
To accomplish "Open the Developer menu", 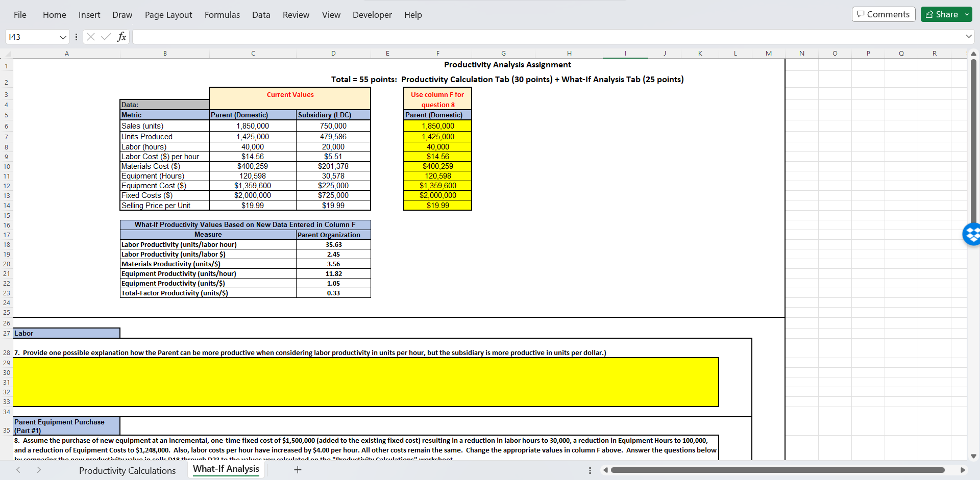I will coord(372,15).
